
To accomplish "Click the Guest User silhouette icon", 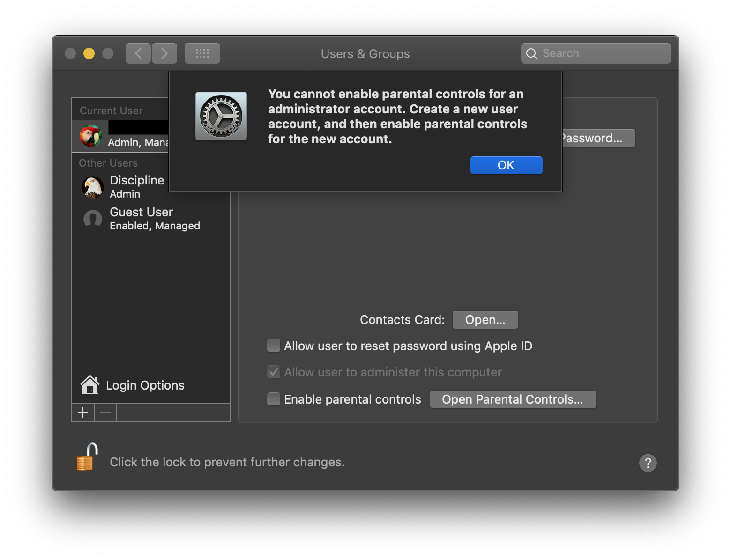I will coord(93,219).
